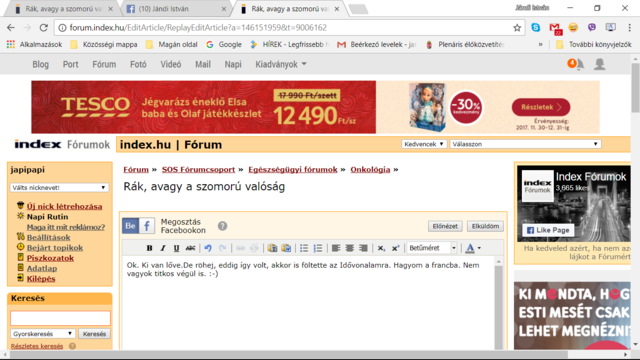
Task: Open Skype extension icon
Action: click(x=536, y=28)
